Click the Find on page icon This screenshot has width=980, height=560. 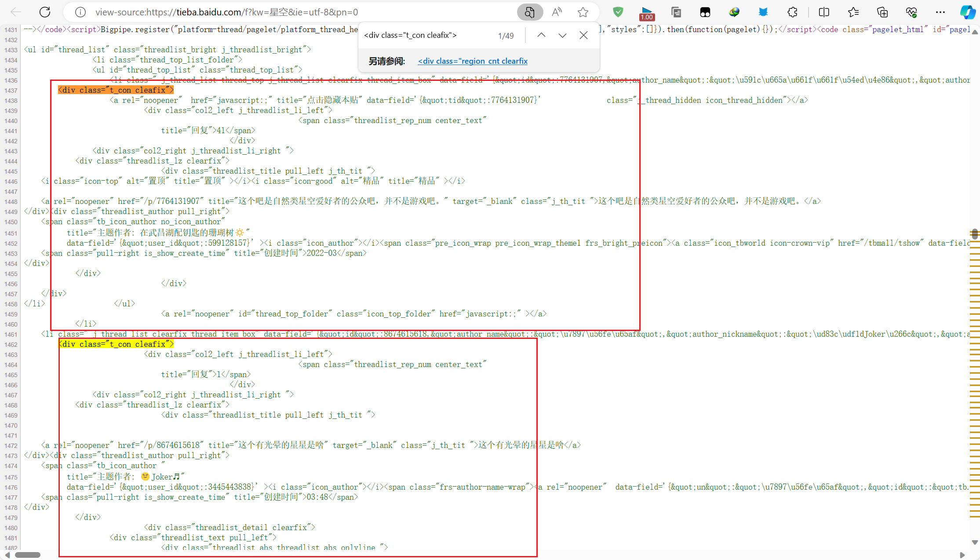[x=529, y=12]
